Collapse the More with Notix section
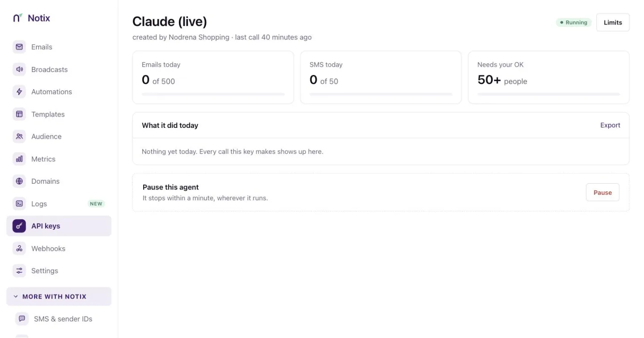This screenshot has width=644, height=338. pos(59,296)
